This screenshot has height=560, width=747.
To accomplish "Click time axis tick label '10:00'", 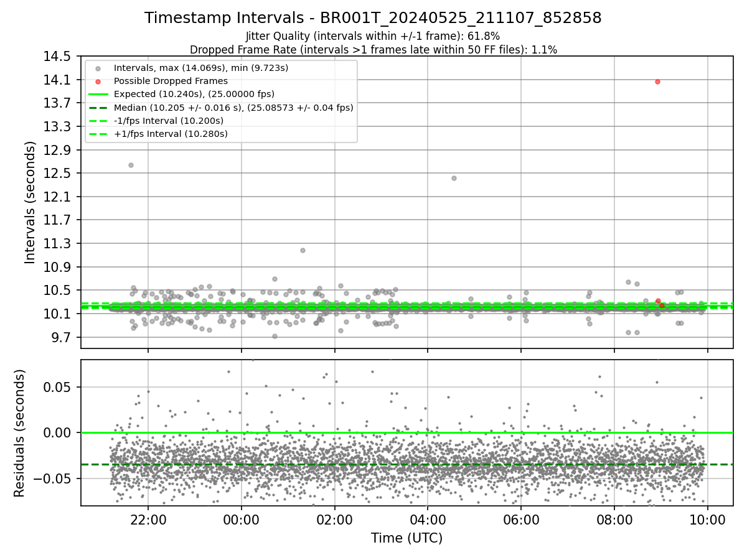I will pos(708,519).
